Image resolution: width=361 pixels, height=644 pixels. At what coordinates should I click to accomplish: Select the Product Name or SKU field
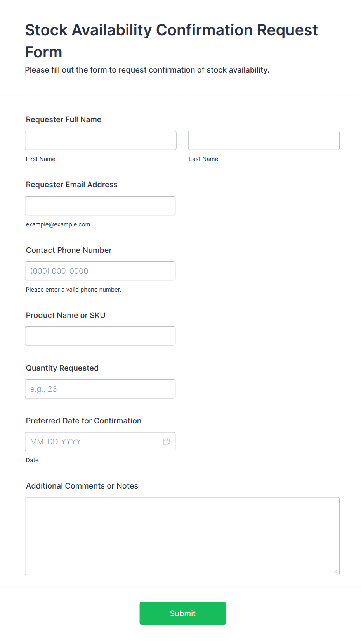(x=100, y=336)
